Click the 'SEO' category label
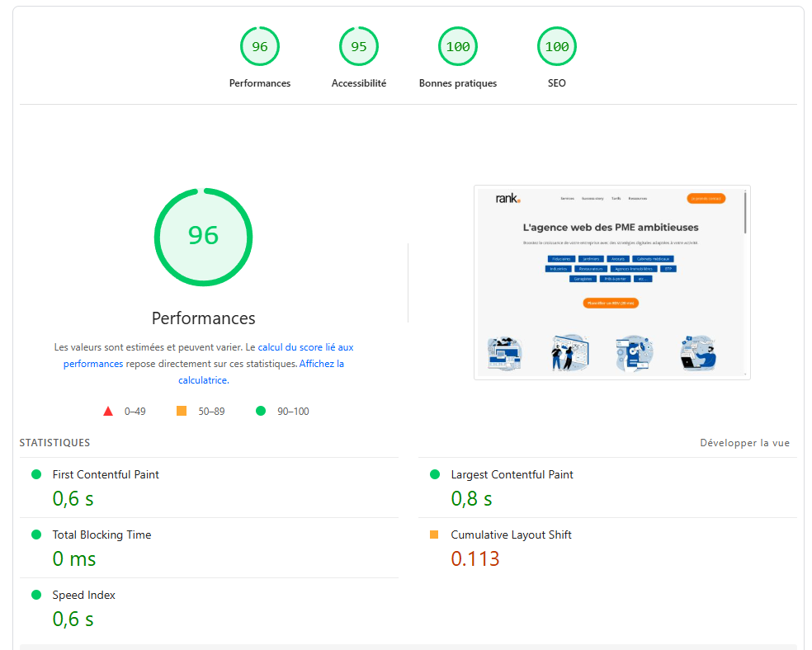This screenshot has height=650, width=812. coord(557,83)
